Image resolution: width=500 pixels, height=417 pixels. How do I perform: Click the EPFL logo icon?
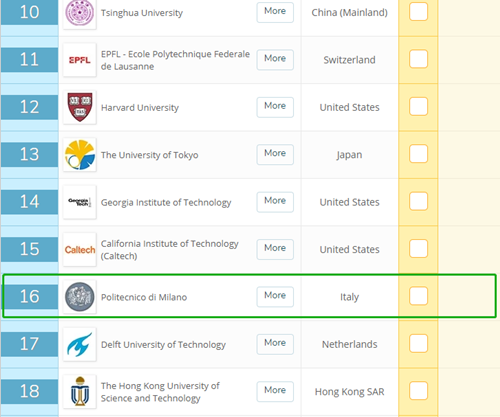click(80, 60)
